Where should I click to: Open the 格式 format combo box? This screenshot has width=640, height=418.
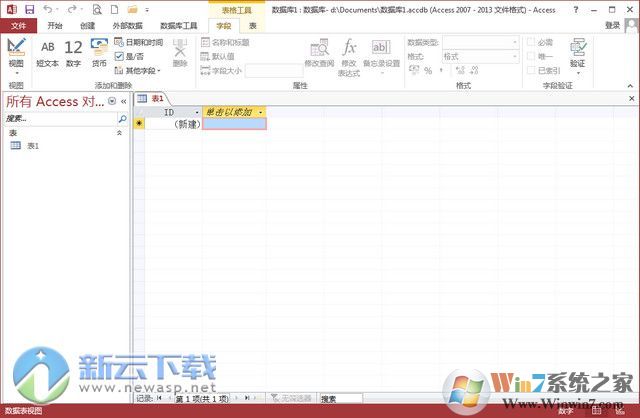(x=481, y=56)
